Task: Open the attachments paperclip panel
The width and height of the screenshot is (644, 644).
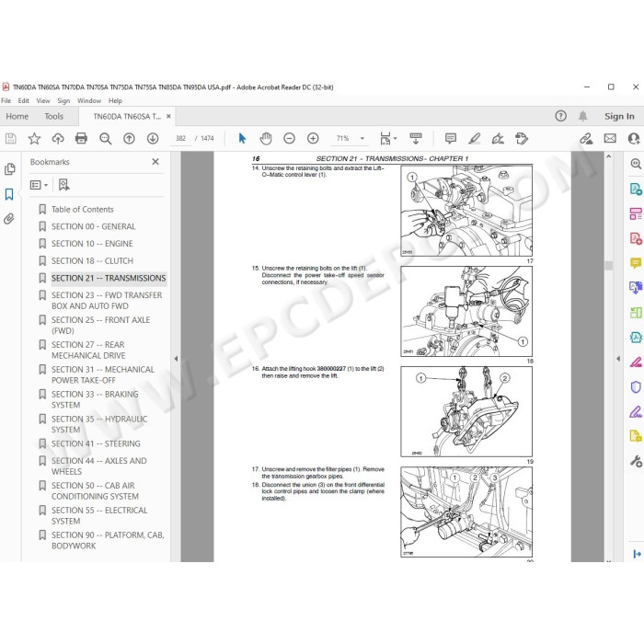Action: tap(9, 219)
